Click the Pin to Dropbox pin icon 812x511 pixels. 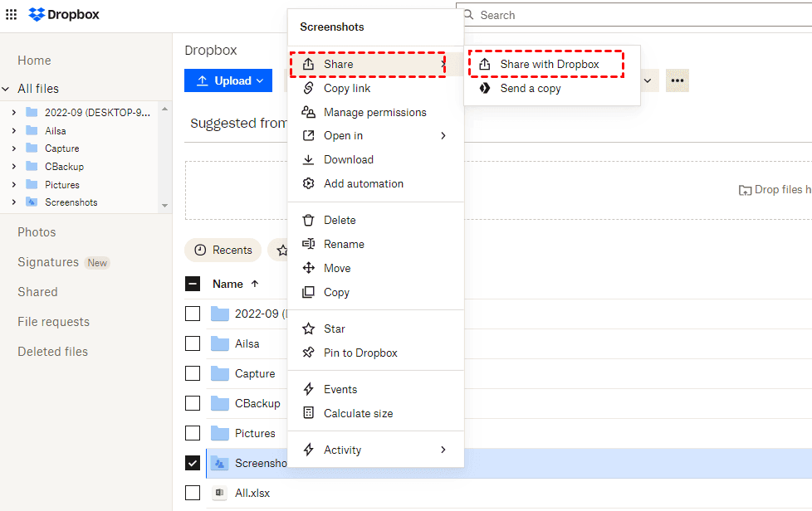(308, 353)
